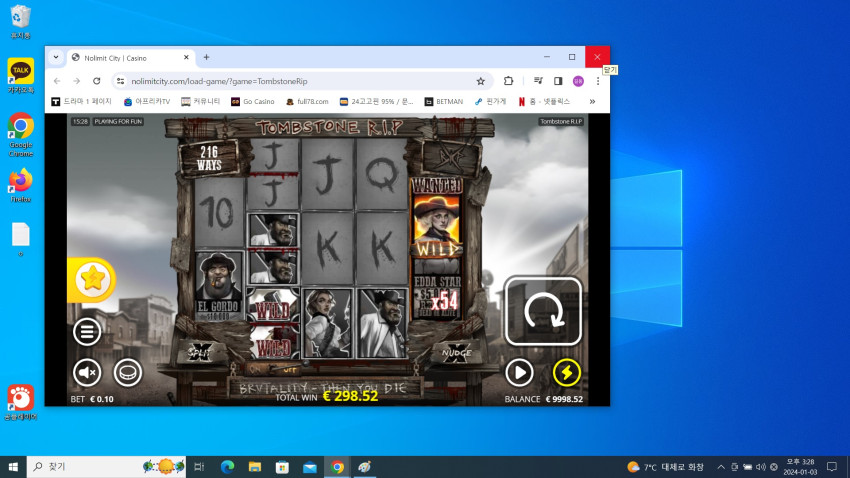This screenshot has width=850, height=478.
Task: Spin the reels with the big spin button
Action: pos(543,311)
